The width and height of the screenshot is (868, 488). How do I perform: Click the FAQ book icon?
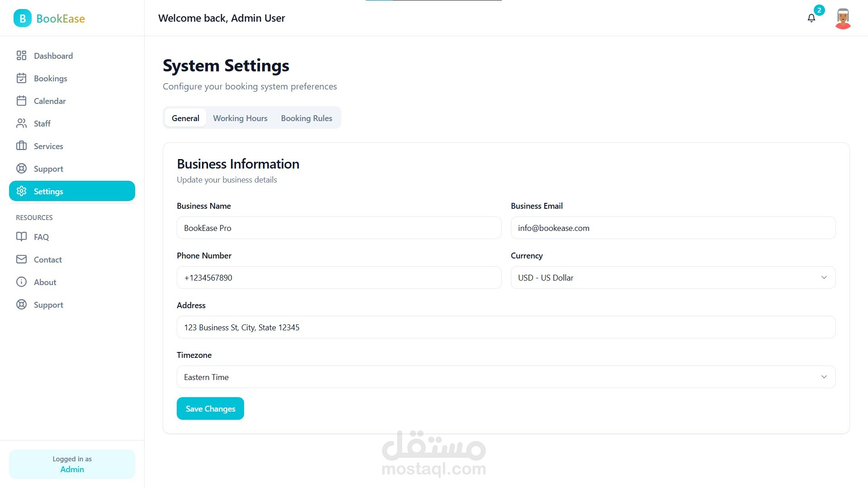pyautogui.click(x=21, y=237)
